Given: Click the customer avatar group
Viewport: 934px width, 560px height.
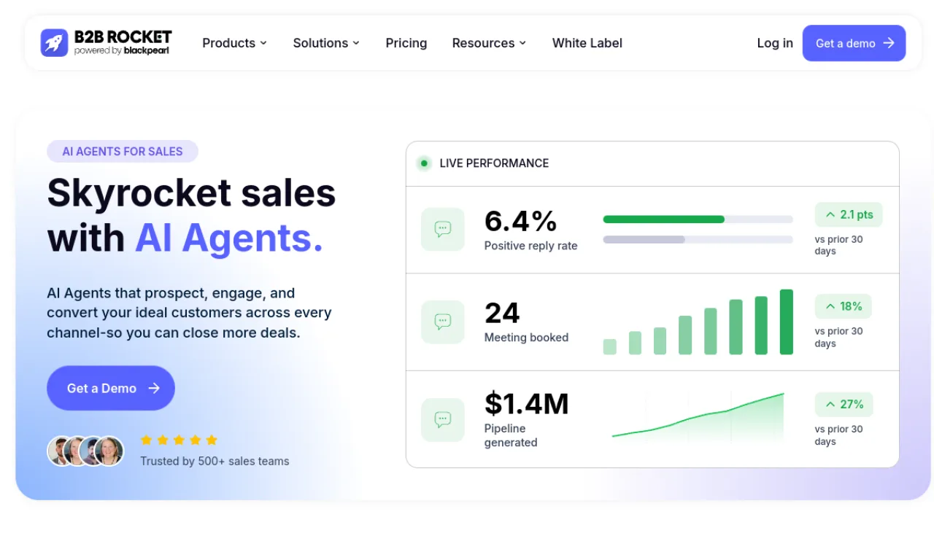Looking at the screenshot, I should click(x=85, y=451).
